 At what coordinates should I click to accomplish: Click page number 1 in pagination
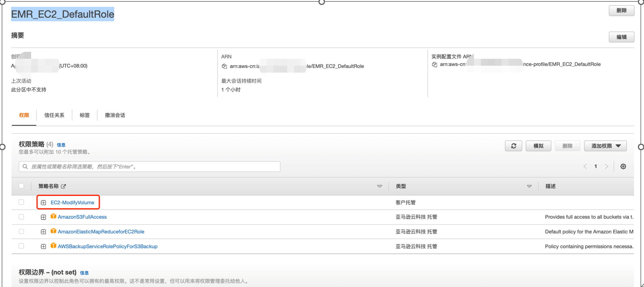point(596,166)
